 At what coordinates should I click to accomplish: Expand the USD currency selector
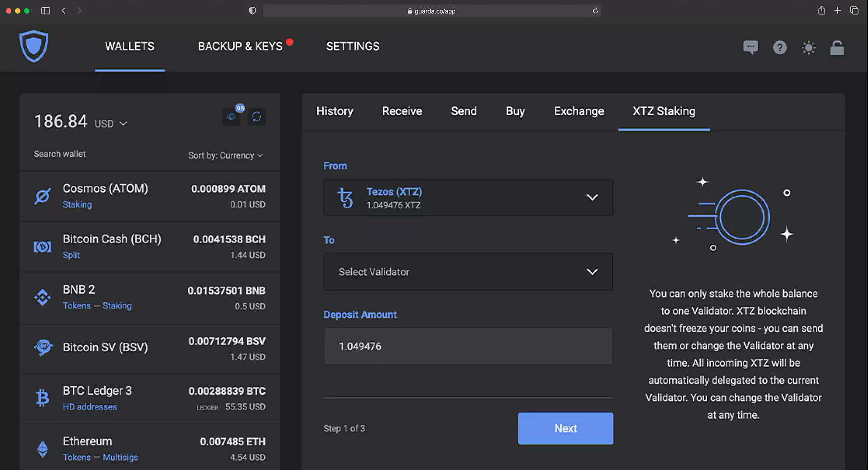click(x=111, y=123)
